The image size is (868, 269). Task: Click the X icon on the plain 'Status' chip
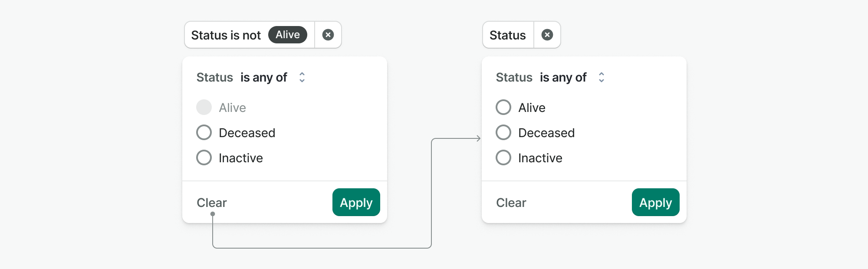point(547,35)
